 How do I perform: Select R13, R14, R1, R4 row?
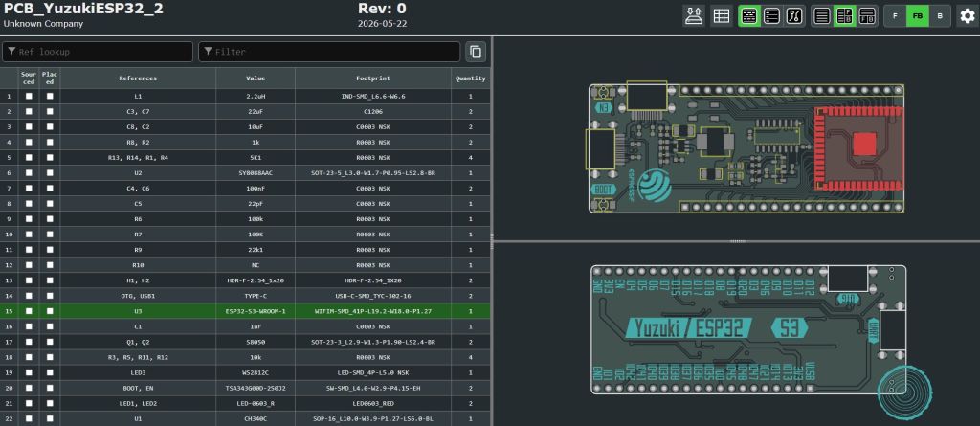[245, 158]
